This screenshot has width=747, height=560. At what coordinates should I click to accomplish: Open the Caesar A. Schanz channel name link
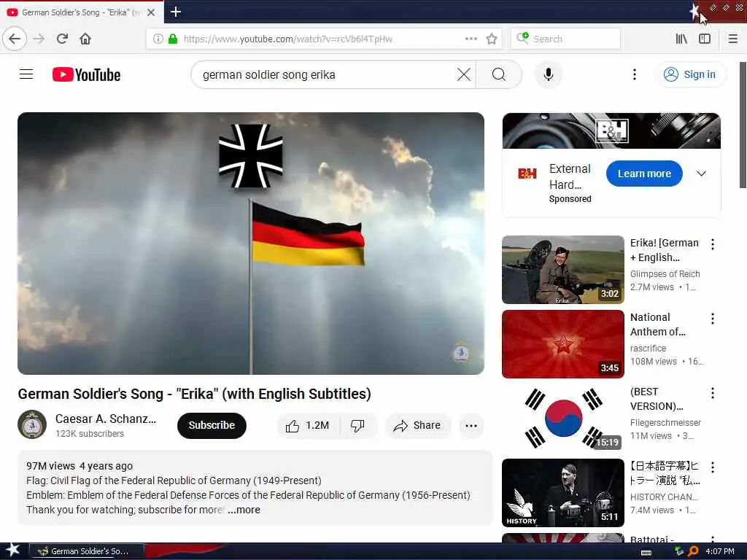point(105,419)
